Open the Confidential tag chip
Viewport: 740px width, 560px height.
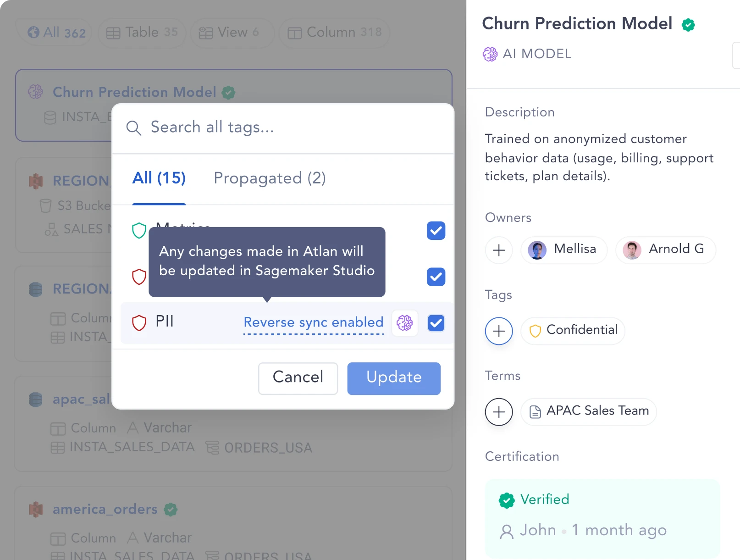click(573, 330)
